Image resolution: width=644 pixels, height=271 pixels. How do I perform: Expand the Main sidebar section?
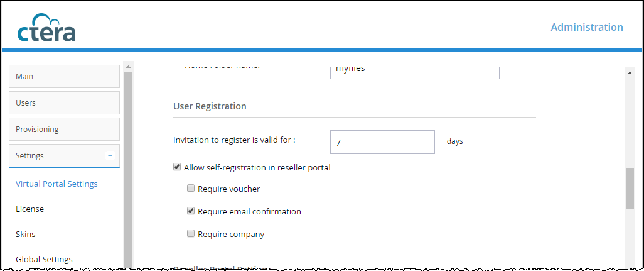64,77
